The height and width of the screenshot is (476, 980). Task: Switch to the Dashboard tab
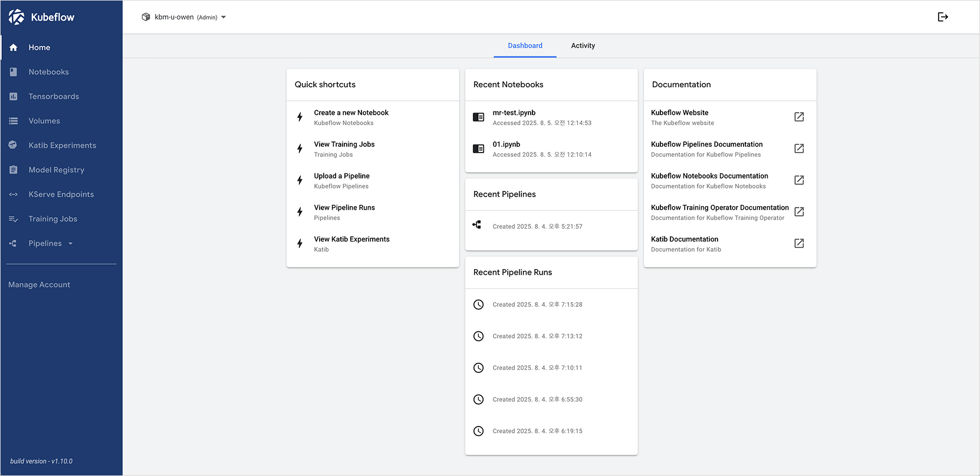[525, 46]
